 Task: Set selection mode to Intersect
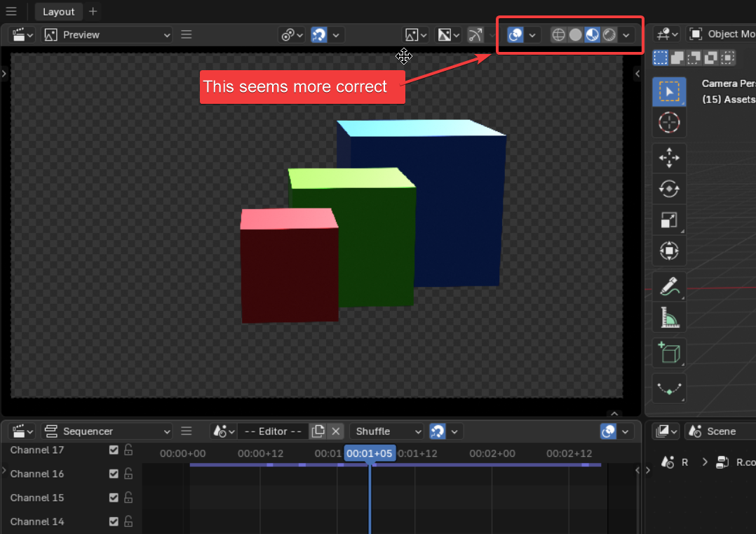click(x=727, y=58)
